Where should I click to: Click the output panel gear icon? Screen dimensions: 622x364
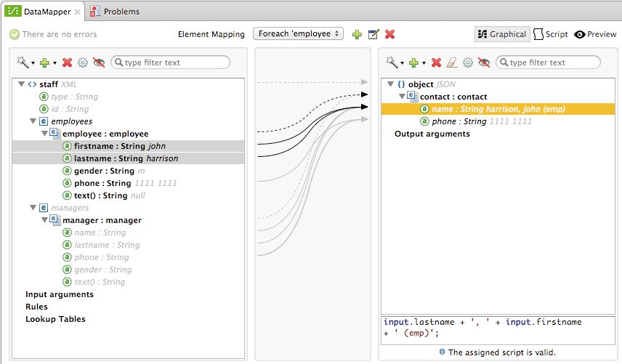pos(468,63)
